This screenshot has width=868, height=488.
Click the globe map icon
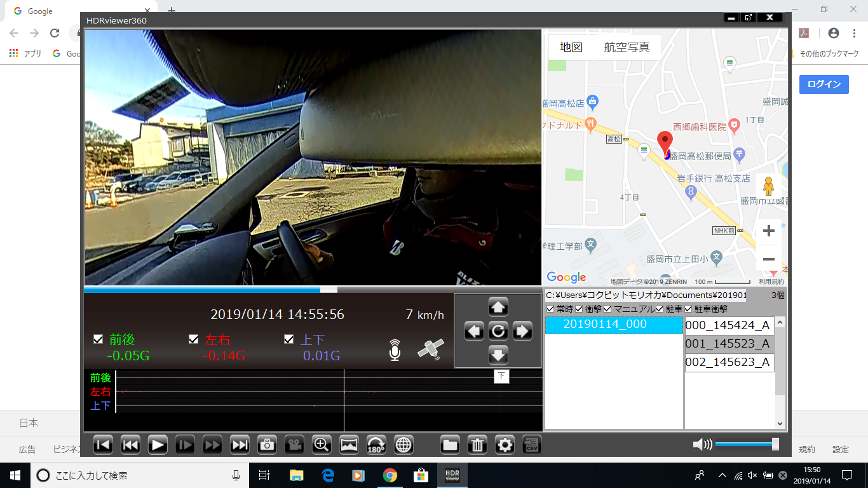[x=403, y=445]
